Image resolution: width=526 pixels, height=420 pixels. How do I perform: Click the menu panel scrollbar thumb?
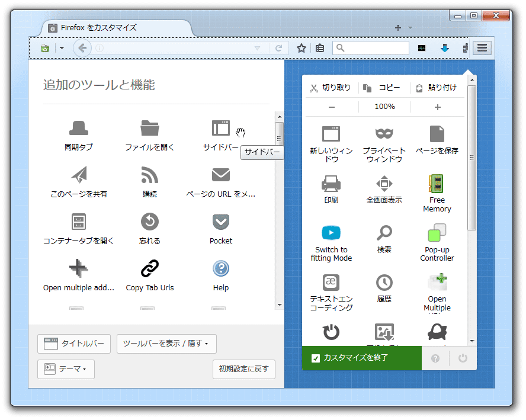point(472,158)
